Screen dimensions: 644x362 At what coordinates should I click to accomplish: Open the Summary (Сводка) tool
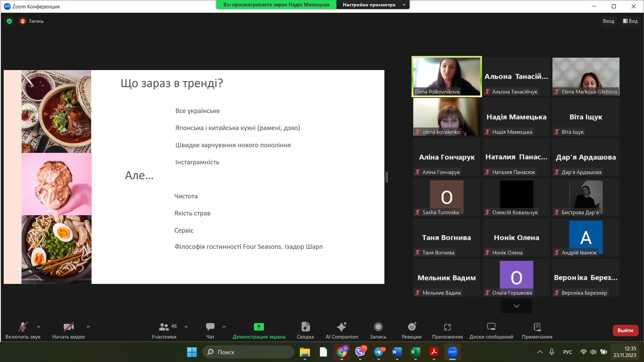(x=305, y=330)
